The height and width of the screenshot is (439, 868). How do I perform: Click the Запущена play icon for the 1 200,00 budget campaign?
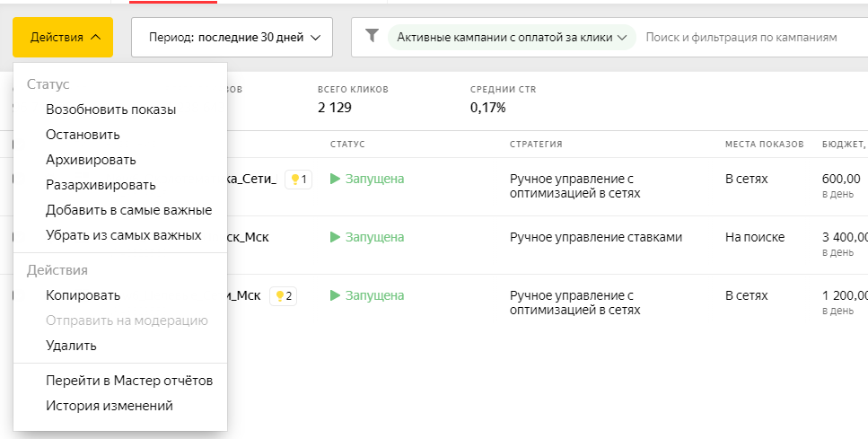tap(336, 296)
